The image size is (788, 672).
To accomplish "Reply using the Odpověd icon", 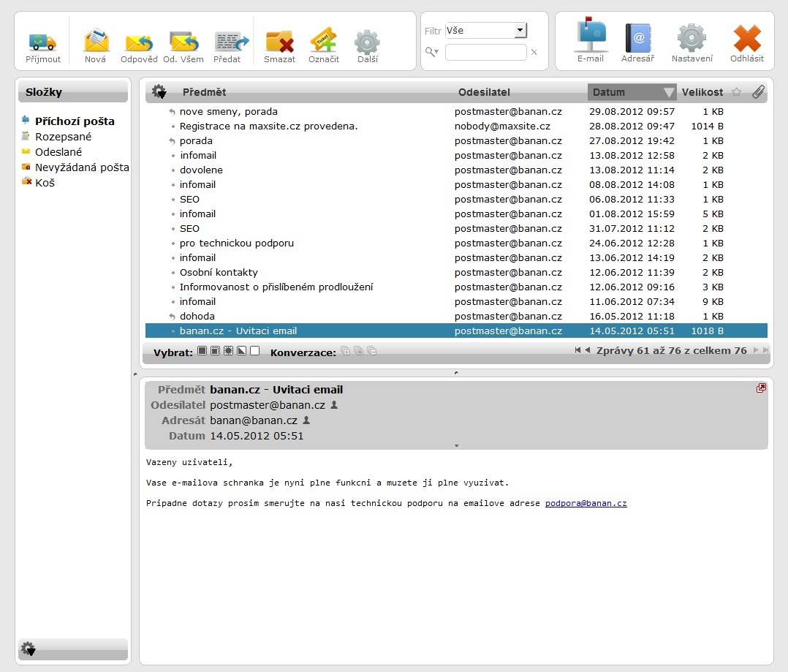I will tap(139, 43).
